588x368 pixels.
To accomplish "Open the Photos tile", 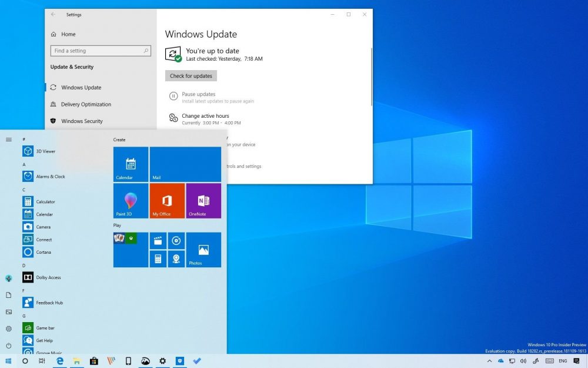I will coord(203,249).
